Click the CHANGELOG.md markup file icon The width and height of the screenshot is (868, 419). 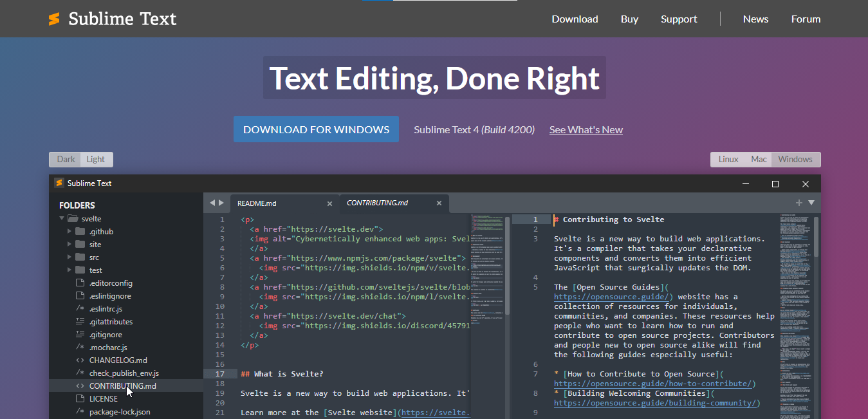pyautogui.click(x=80, y=360)
